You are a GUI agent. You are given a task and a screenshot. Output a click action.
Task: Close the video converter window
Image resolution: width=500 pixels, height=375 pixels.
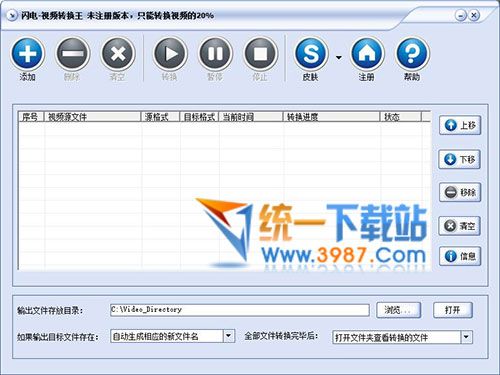474,15
